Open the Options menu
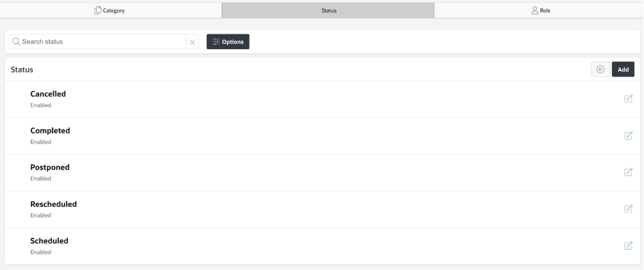Image resolution: width=644 pixels, height=270 pixels. (228, 41)
